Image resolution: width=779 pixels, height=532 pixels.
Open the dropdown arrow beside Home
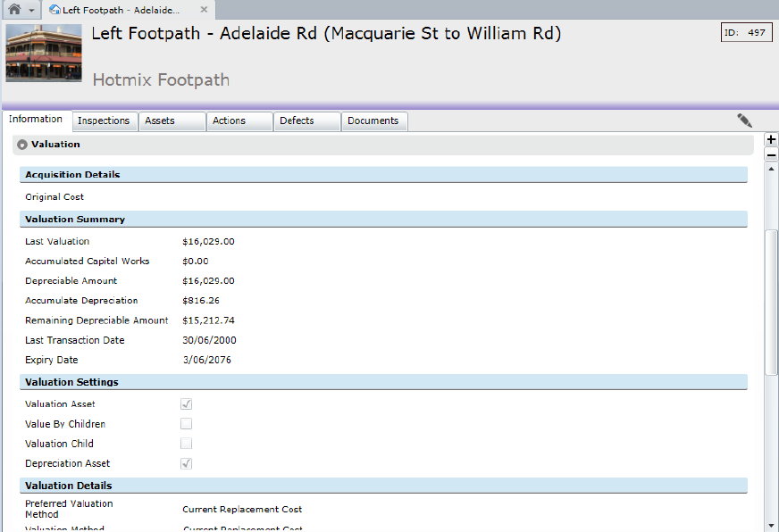coord(31,10)
